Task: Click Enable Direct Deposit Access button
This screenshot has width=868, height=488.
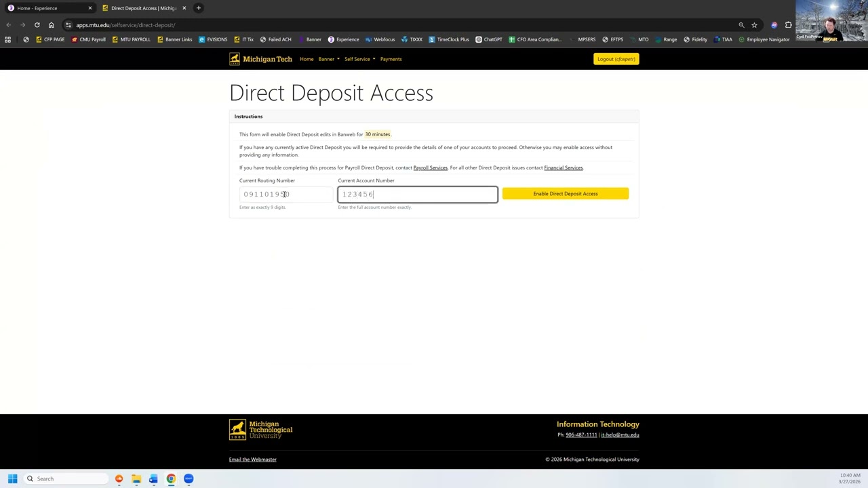Action: click(566, 194)
